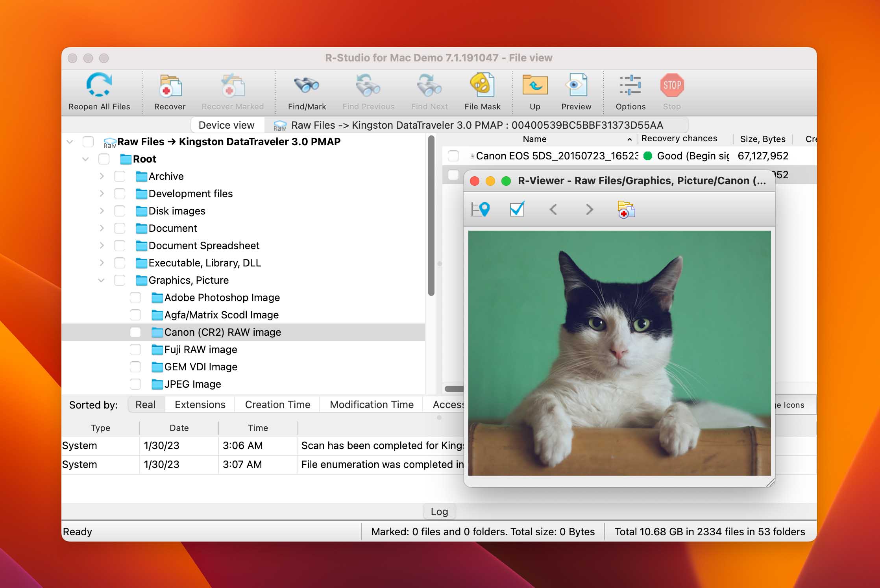880x588 pixels.
Task: Expand the Archive folder
Action: click(102, 176)
